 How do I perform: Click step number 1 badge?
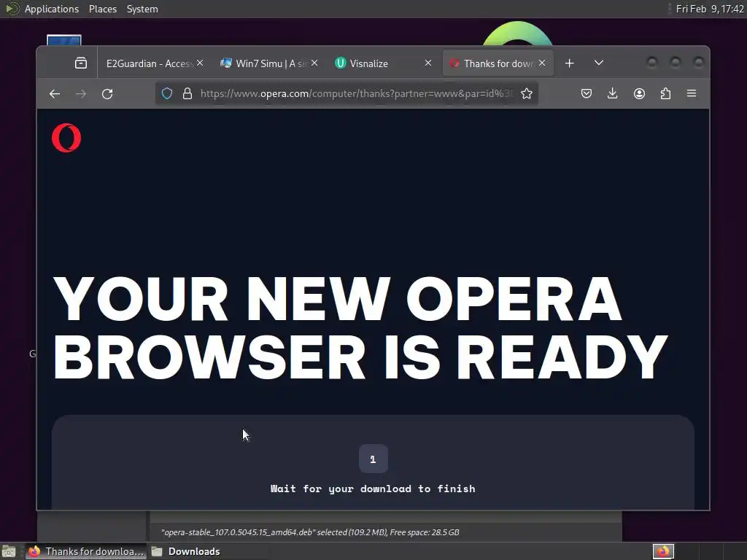click(373, 459)
